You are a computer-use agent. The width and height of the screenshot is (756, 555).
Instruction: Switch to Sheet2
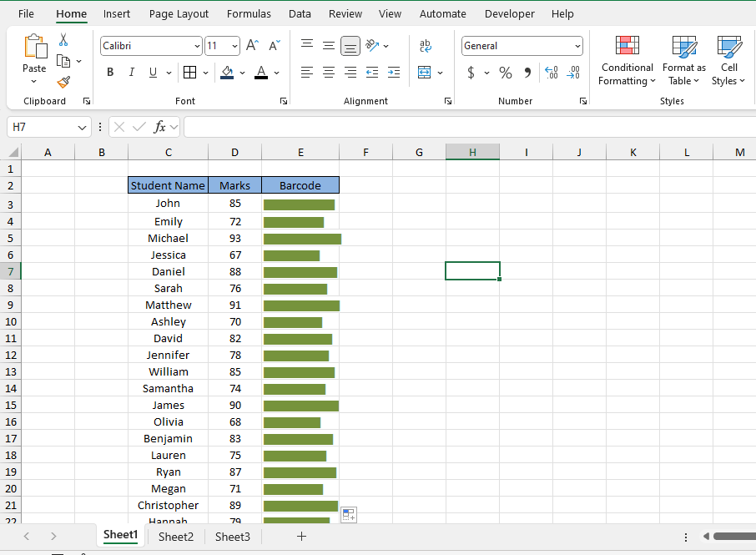coord(175,537)
